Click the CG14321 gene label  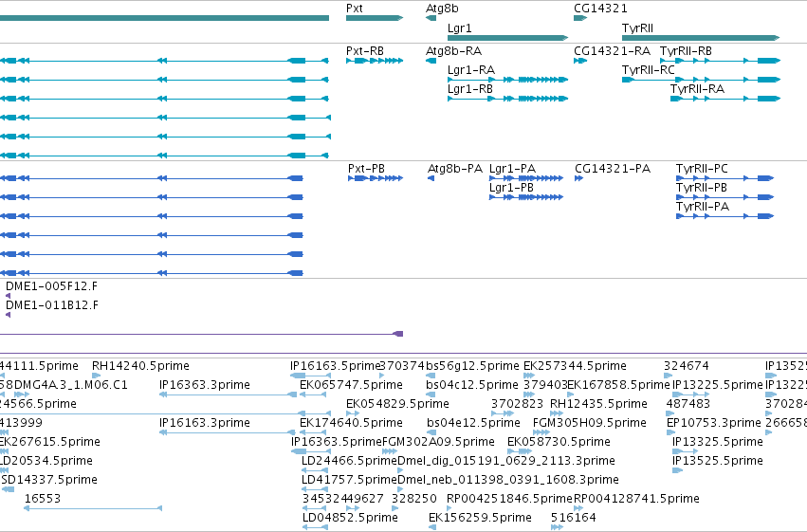pos(600,9)
